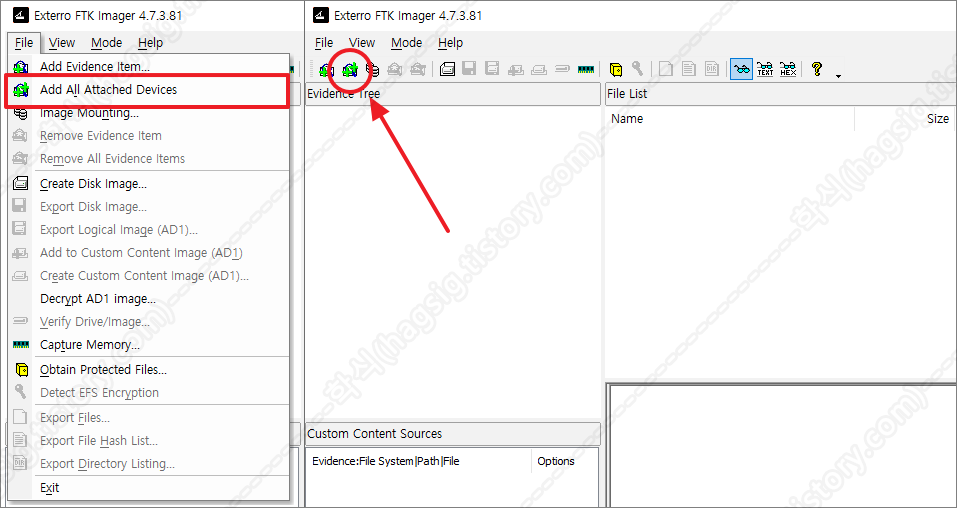This screenshot has width=957, height=508.
Task: Click the Capture Memory RAM chip toolbar icon
Action: point(586,69)
